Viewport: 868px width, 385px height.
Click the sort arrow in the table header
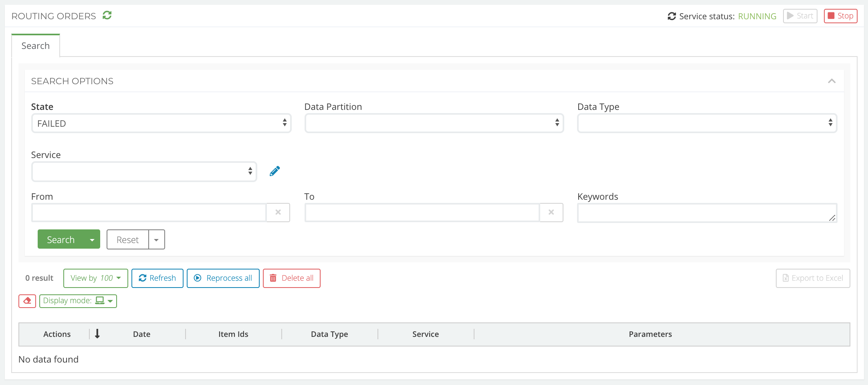tap(97, 334)
